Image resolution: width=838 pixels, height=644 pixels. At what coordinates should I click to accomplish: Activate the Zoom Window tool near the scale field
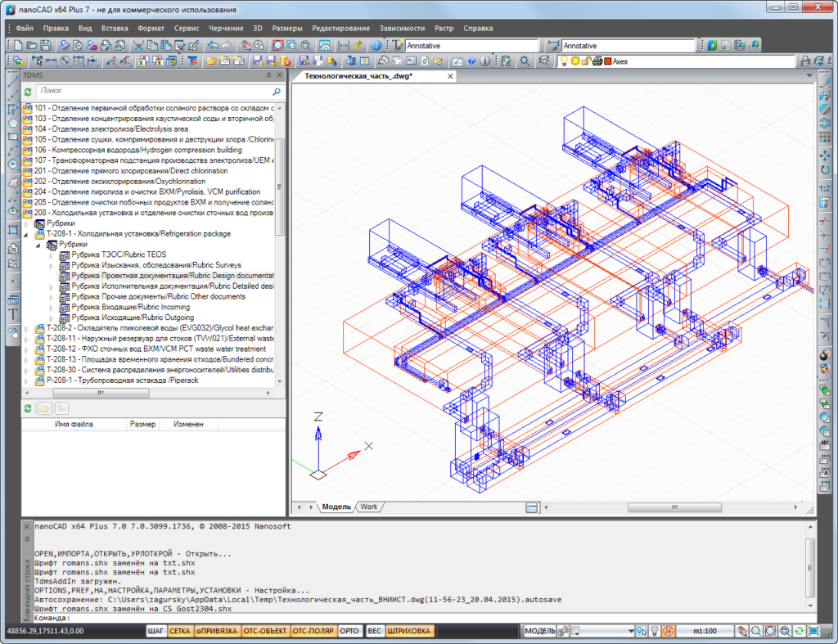coord(768,632)
